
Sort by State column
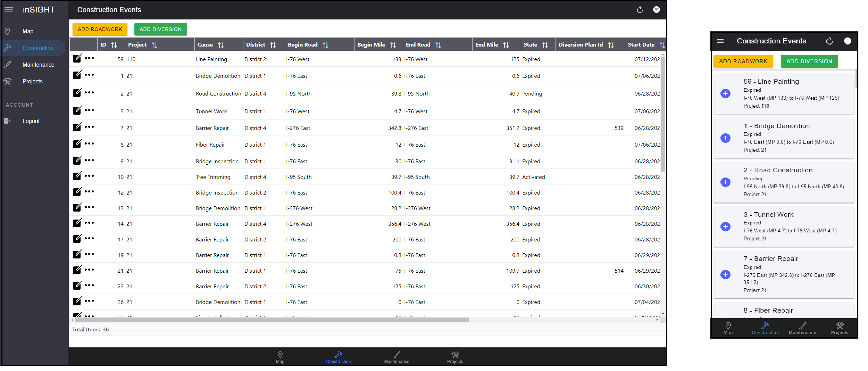(x=545, y=45)
